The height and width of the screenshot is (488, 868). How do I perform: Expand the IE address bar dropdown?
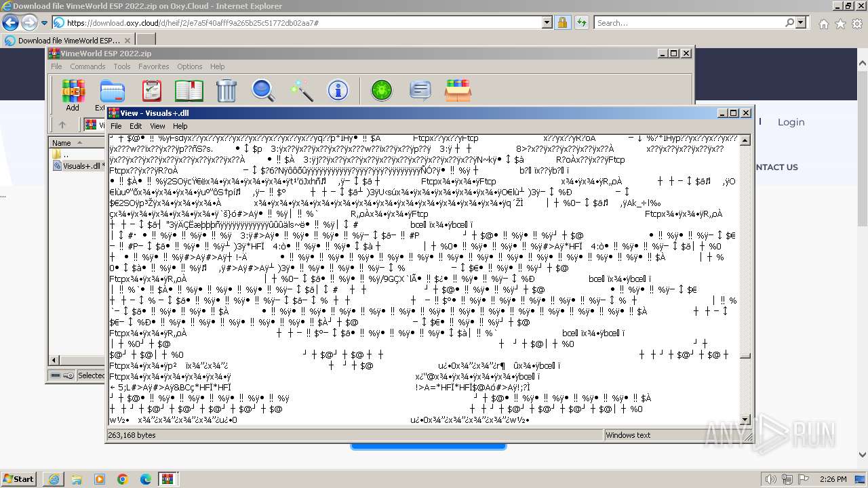point(547,22)
